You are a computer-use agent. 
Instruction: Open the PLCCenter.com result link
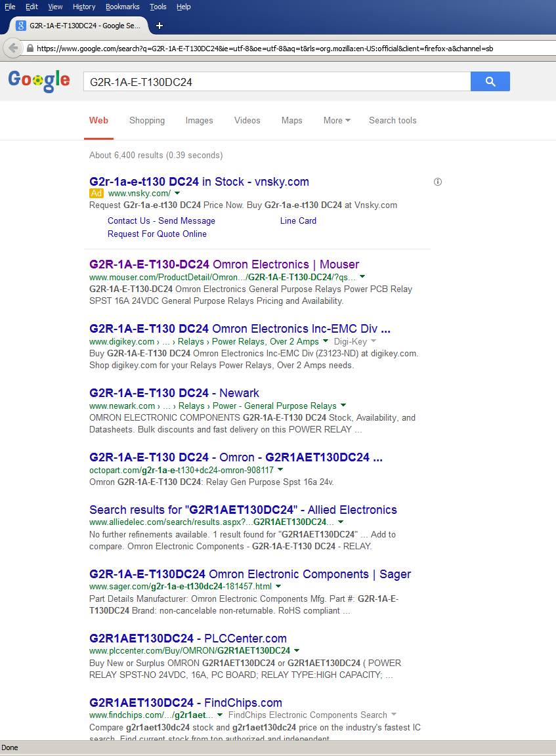coord(188,639)
